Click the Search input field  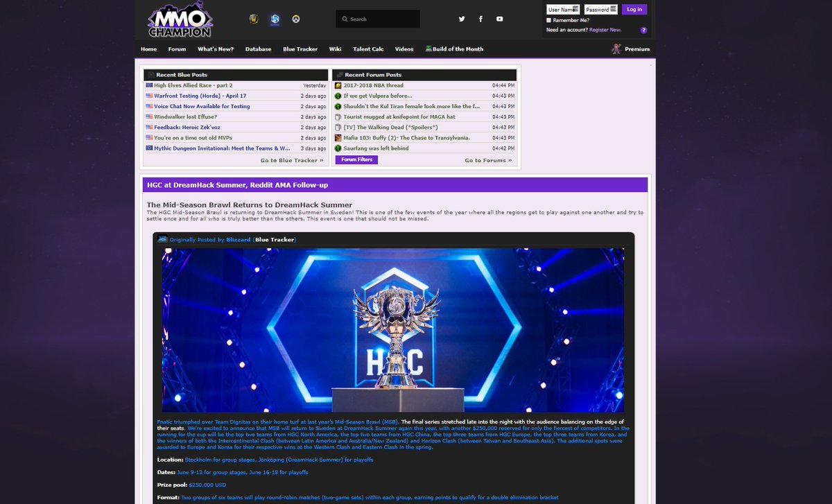378,19
